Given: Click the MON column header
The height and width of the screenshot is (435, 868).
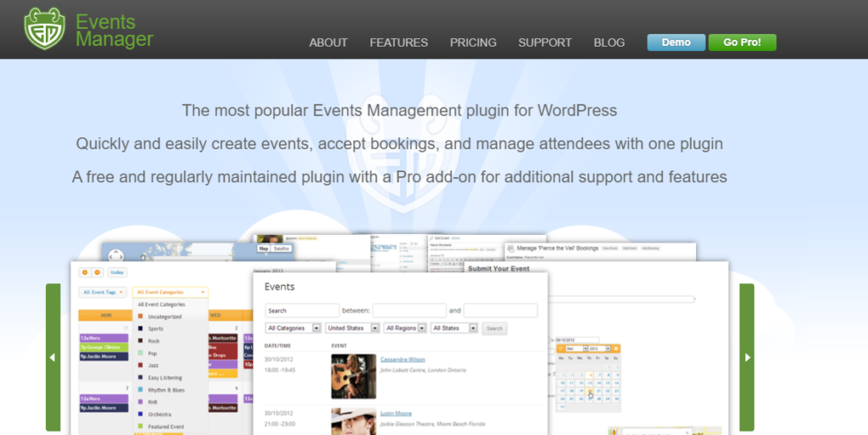Looking at the screenshot, I should tap(105, 315).
